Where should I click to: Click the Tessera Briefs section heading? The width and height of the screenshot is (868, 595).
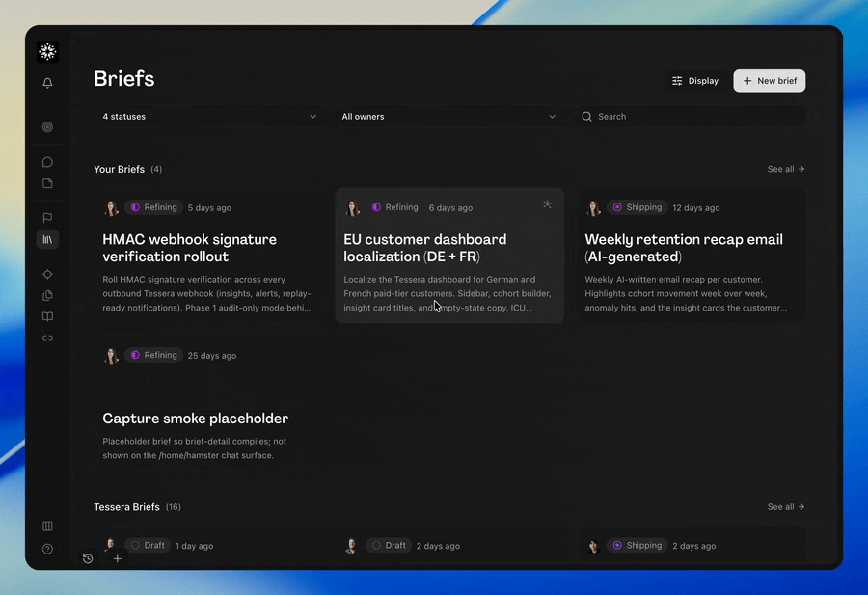pos(126,507)
